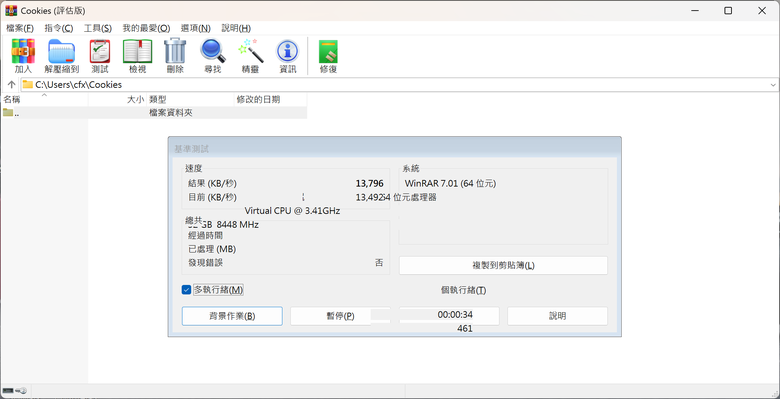This screenshot has width=780, height=399.
Task: Click the 檔案資料夾 type cell
Action: pos(171,112)
